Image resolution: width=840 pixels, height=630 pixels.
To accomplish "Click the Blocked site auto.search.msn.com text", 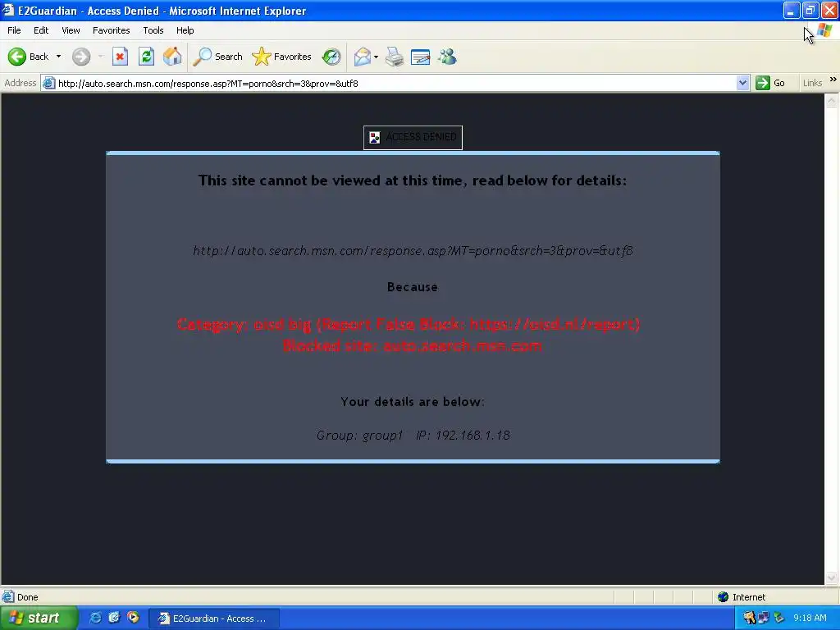I will [x=412, y=346].
